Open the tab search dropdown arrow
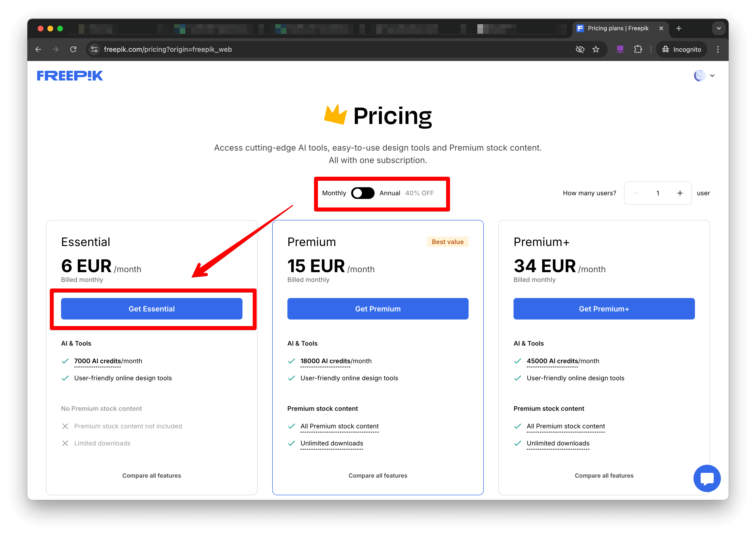 (719, 28)
